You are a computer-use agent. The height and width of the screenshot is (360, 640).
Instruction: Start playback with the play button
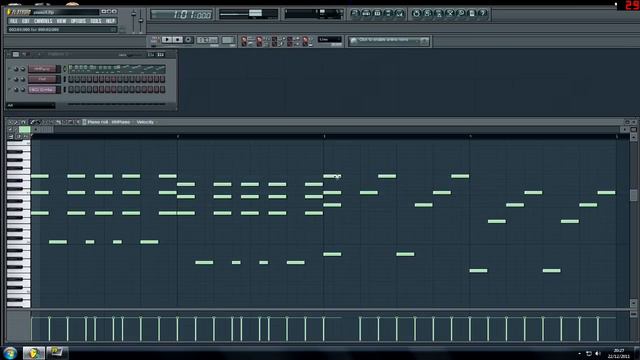[x=167, y=40]
